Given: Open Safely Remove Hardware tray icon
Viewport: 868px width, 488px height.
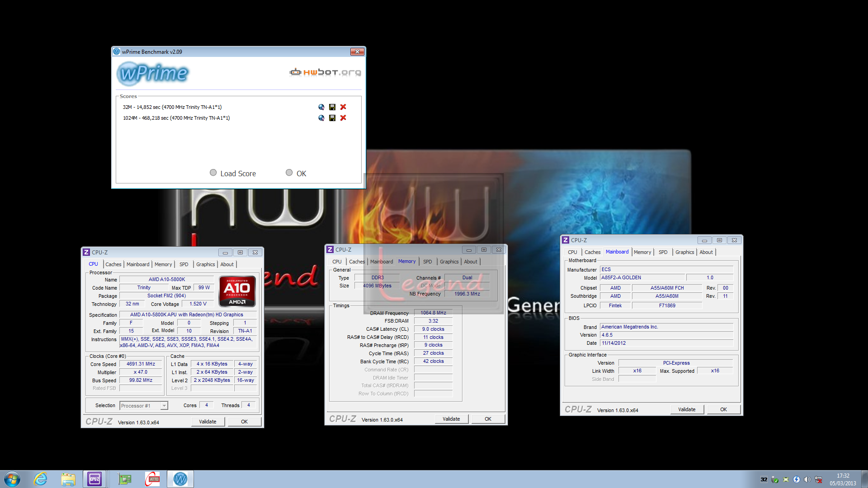Looking at the screenshot, I should click(x=775, y=479).
